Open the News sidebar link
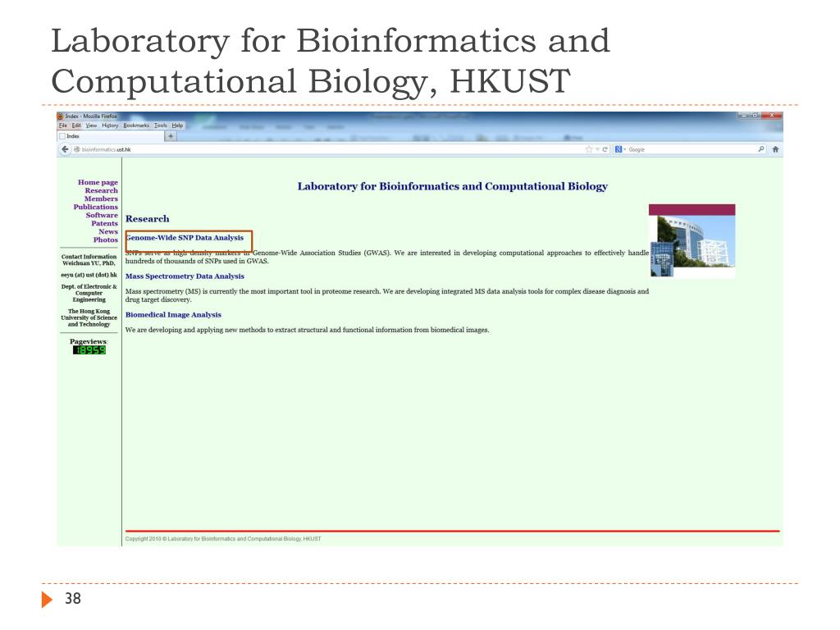Image resolution: width=840 pixels, height=630 pixels. tap(108, 231)
